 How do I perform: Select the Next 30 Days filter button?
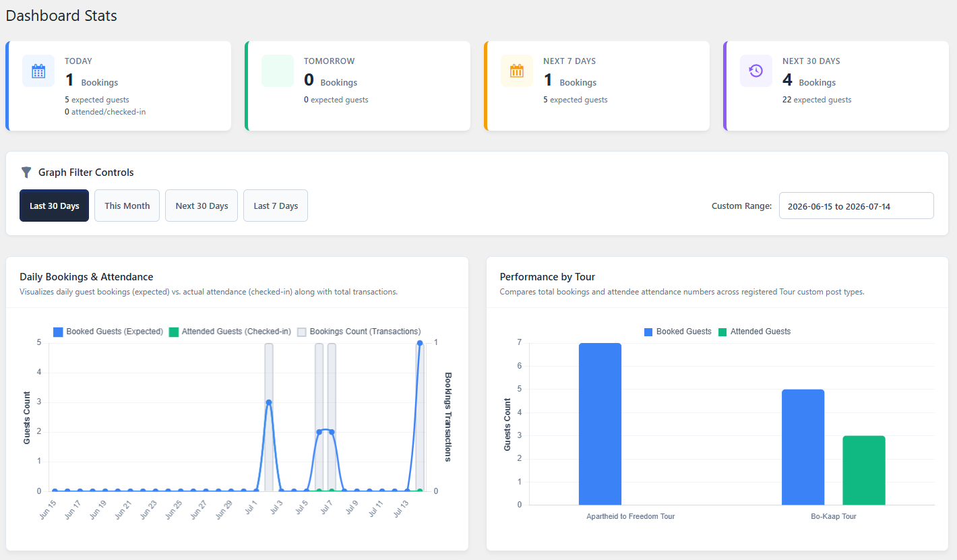point(202,206)
